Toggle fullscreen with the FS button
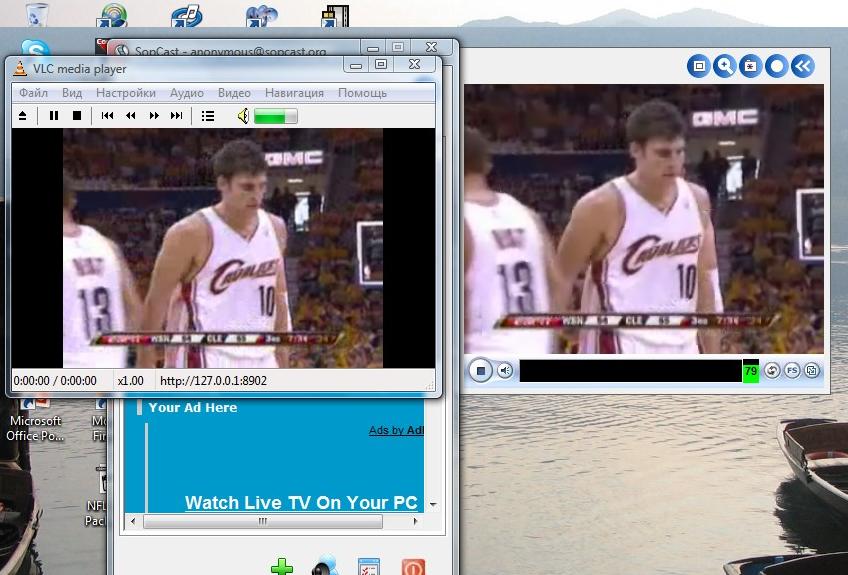The image size is (848, 575). coord(792,371)
